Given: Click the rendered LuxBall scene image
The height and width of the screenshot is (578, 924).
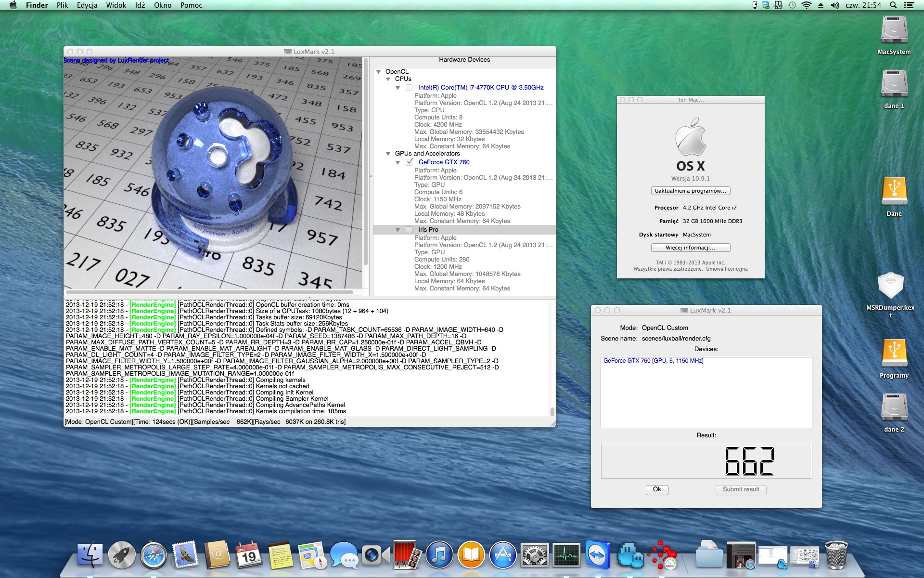Looking at the screenshot, I should coord(213,173).
